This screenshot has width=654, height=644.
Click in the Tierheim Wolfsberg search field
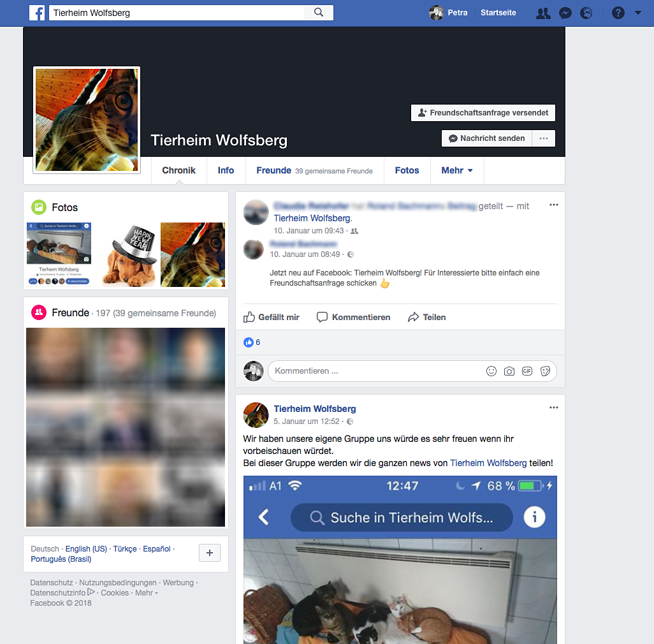pyautogui.click(x=177, y=13)
